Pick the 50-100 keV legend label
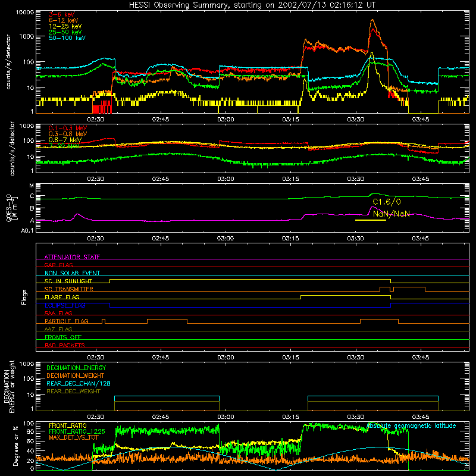The height and width of the screenshot is (476, 476). (x=67, y=38)
